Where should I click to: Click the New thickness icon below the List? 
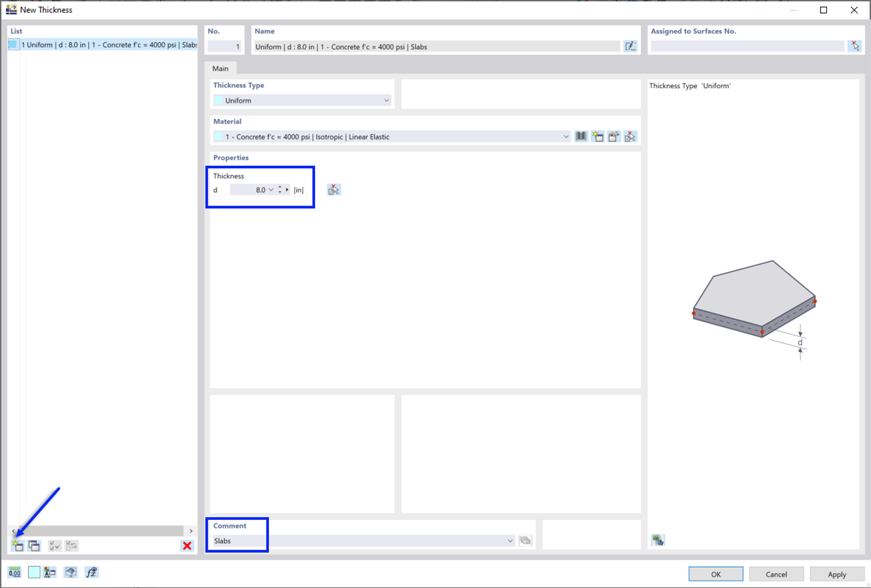click(17, 545)
